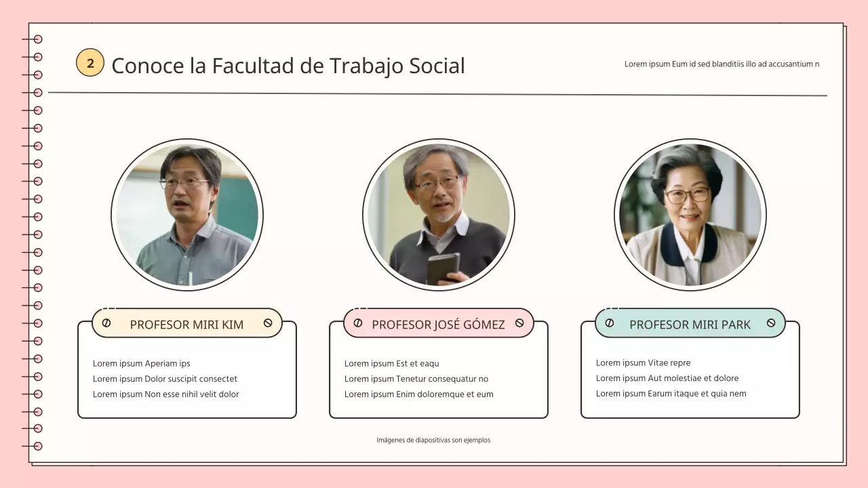
Task: Select the PROFESOR JOSÉ GÓMEZ name label
Action: pos(438,325)
